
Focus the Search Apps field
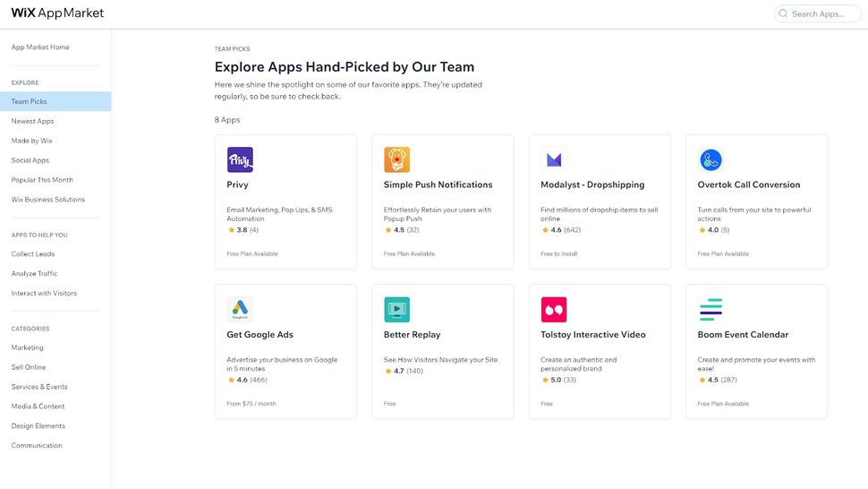click(x=818, y=13)
